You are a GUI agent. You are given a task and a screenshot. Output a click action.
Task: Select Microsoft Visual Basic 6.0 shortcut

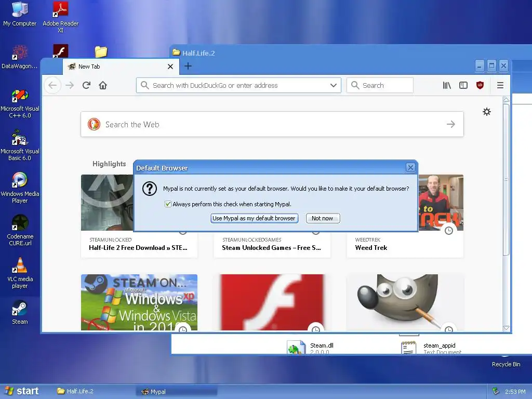(x=20, y=145)
